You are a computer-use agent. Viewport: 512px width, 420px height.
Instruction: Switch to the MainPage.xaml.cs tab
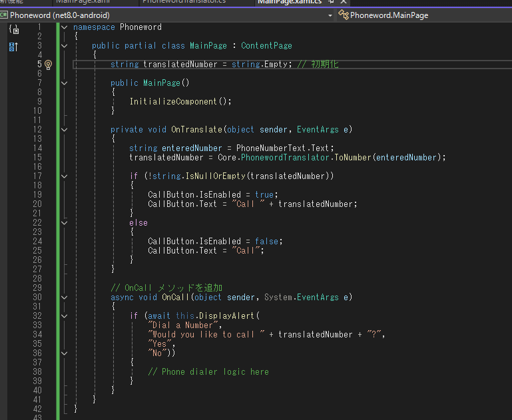click(x=290, y=2)
